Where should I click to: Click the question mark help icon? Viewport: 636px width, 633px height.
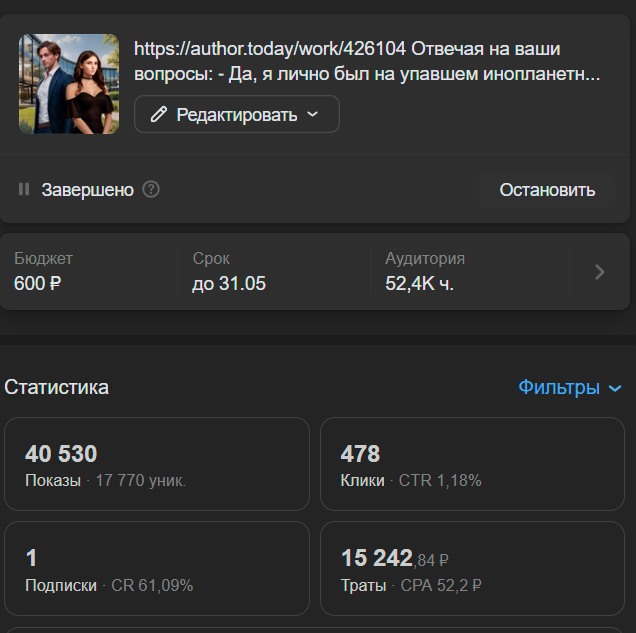[x=151, y=189]
